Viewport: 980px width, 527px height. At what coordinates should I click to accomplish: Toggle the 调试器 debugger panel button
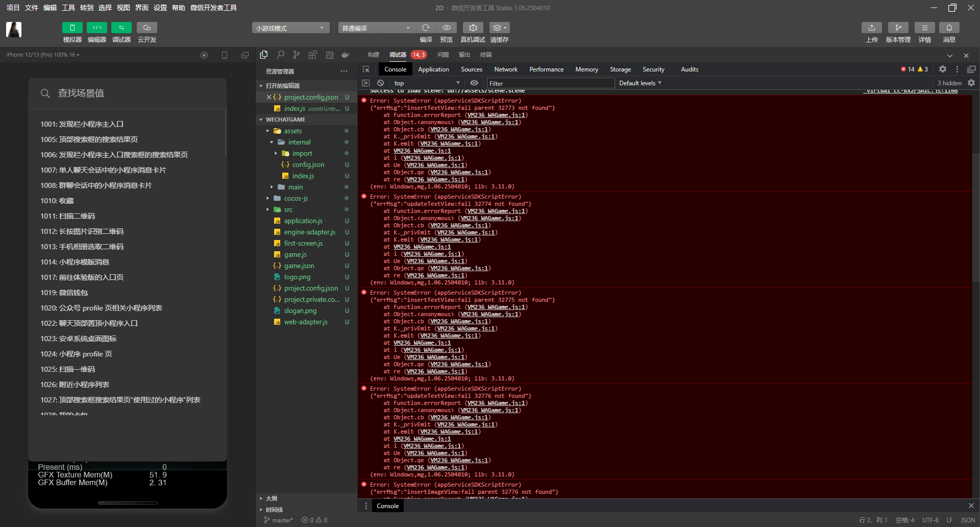[x=121, y=28]
